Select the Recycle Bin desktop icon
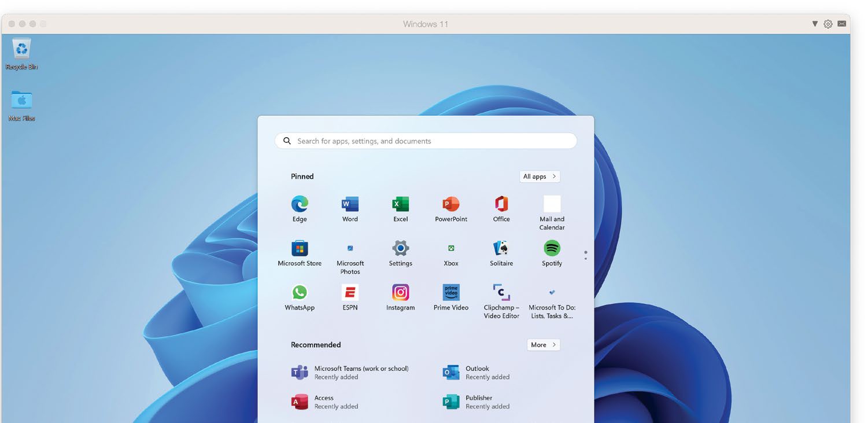868x423 pixels. tap(21, 54)
